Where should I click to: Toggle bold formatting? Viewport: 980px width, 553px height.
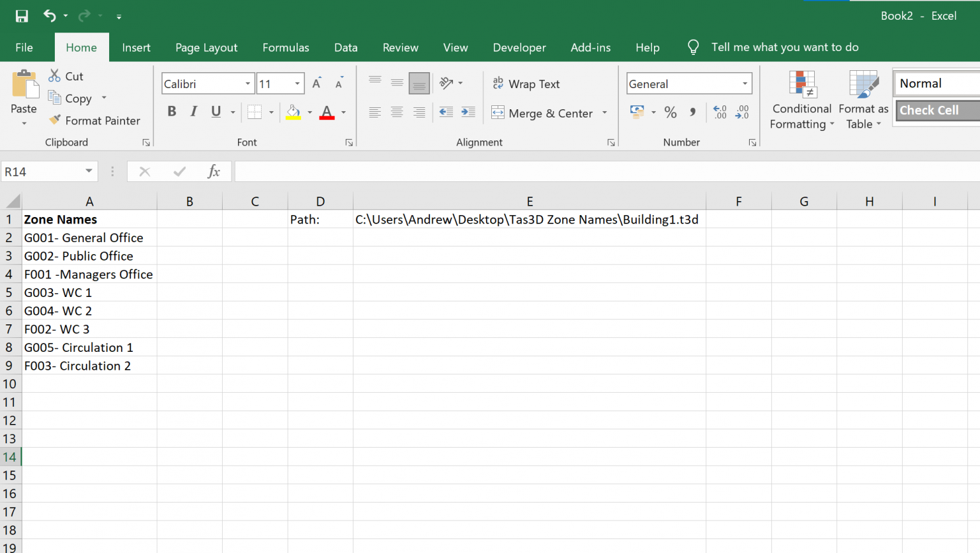(171, 111)
